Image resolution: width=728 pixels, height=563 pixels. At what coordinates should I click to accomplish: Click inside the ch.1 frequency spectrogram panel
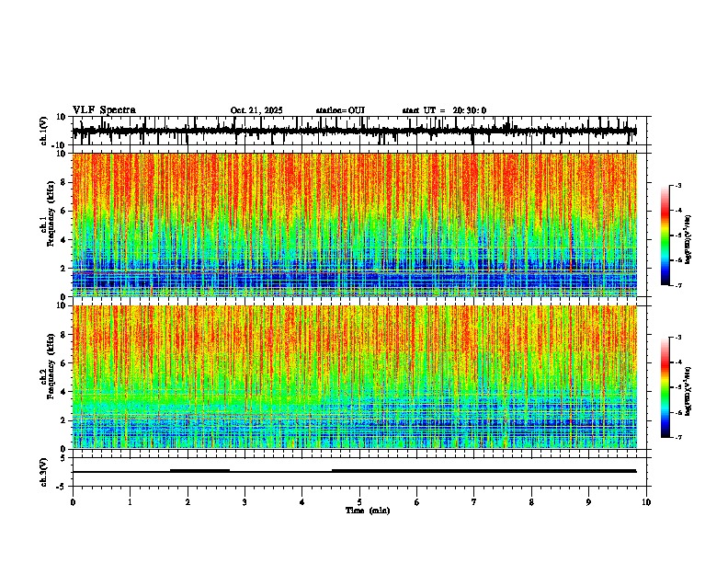pyautogui.click(x=355, y=224)
